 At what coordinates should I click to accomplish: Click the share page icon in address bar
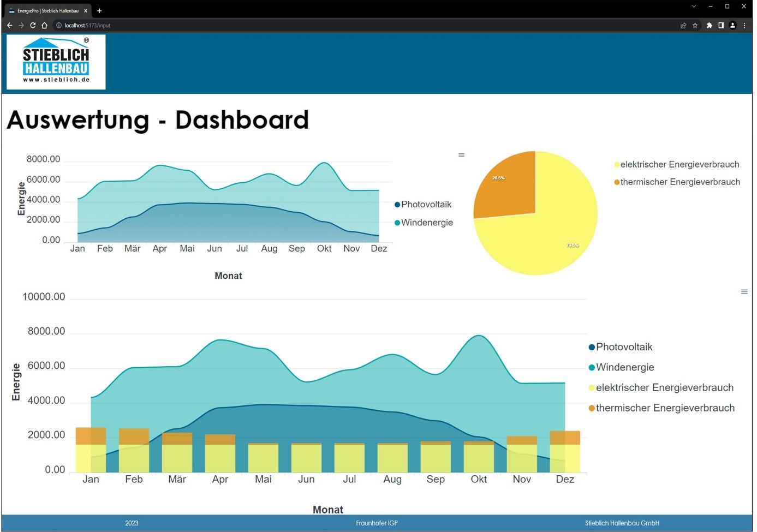pos(683,25)
